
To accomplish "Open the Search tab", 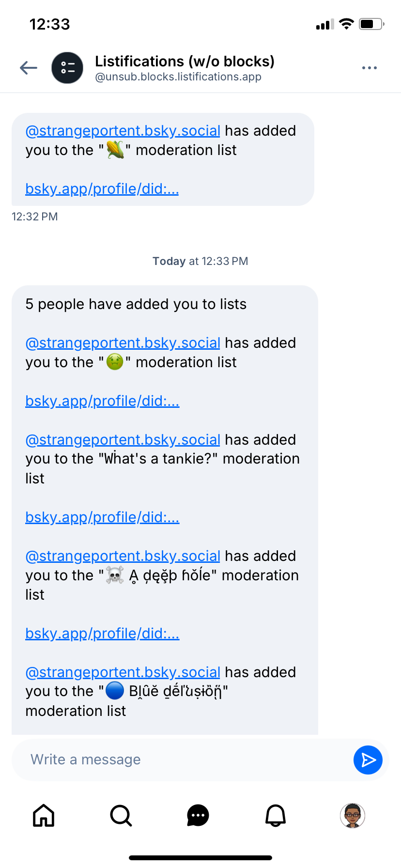I will point(121,815).
